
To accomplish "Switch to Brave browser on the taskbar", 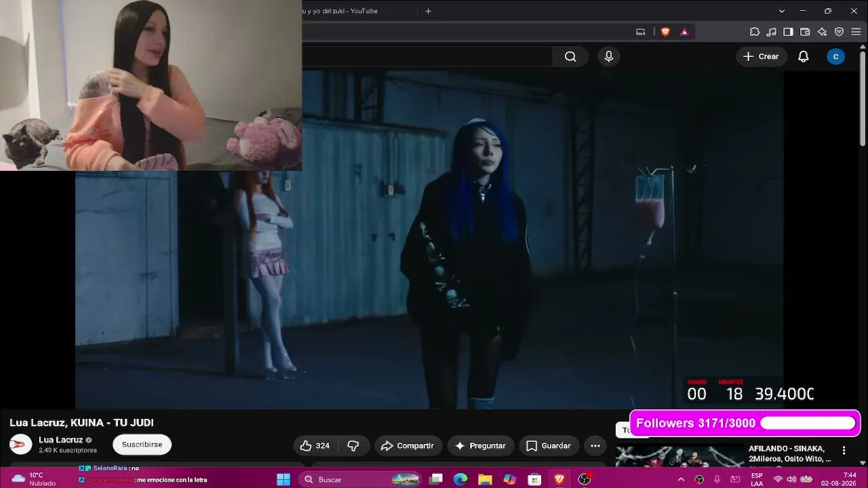I will click(559, 479).
